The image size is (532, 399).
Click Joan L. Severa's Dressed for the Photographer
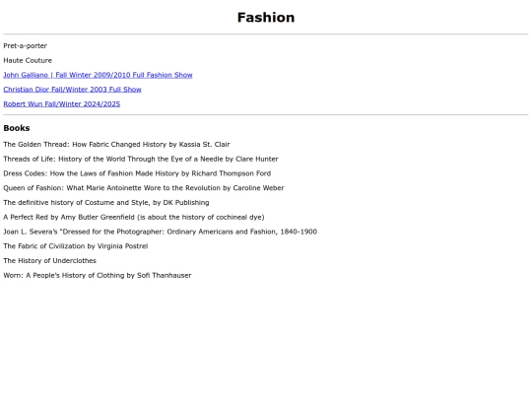tap(161, 232)
